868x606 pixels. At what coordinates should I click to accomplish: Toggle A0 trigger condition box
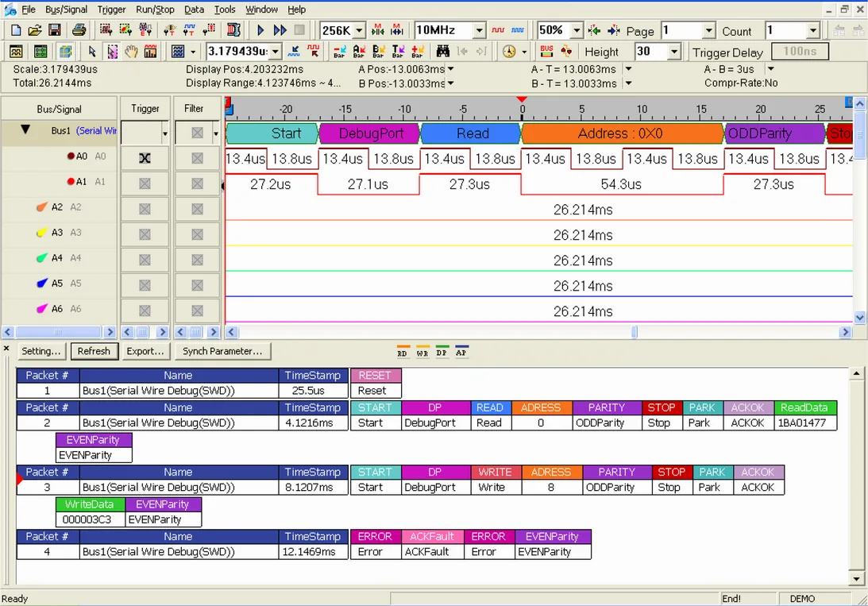145,158
